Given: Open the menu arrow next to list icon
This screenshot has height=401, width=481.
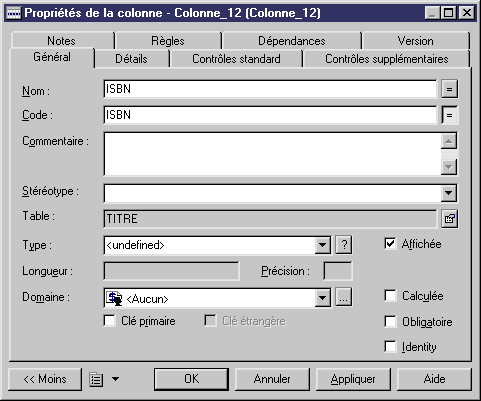Looking at the screenshot, I should pyautogui.click(x=115, y=379).
